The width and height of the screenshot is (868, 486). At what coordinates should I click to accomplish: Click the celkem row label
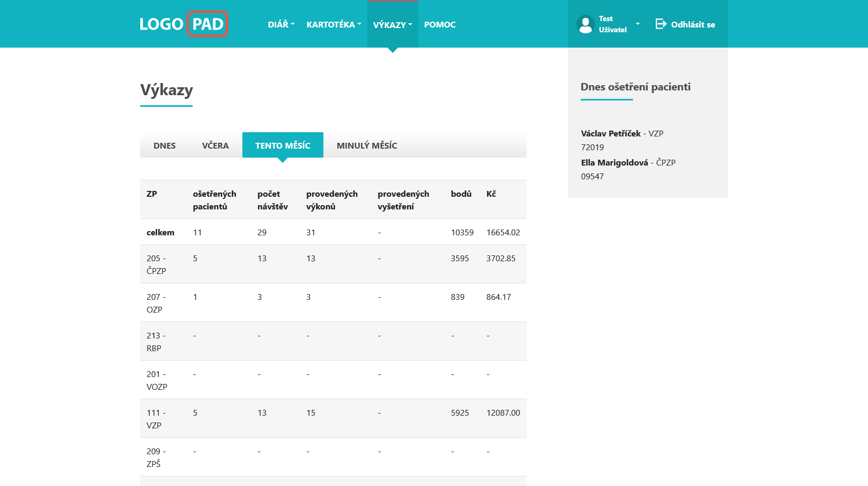160,232
